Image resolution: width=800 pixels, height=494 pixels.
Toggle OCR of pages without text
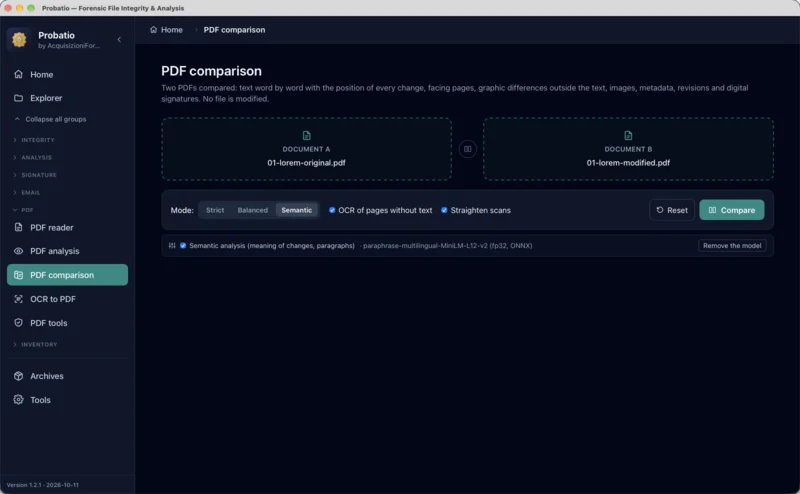click(332, 210)
